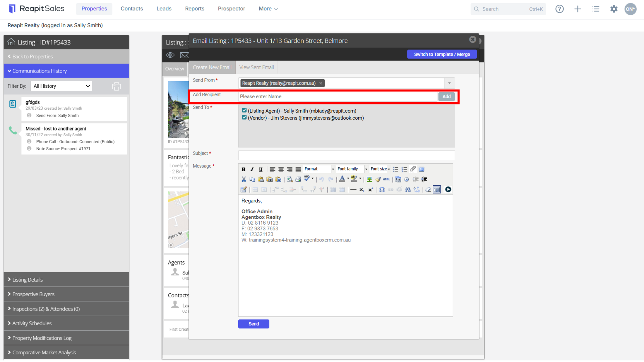The width and height of the screenshot is (644, 362).
Task: Collapse the Communications History section
Action: [x=66, y=71]
